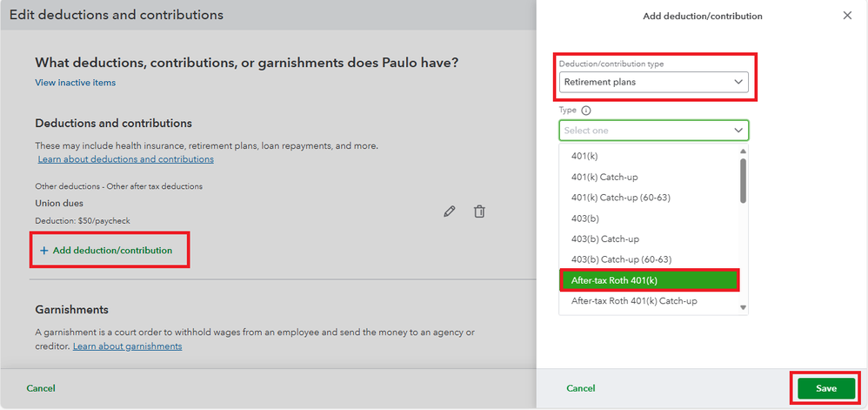Viewport: 868px width, 410px height.
Task: Select After-tax Roth 401(k) option
Action: 615,280
